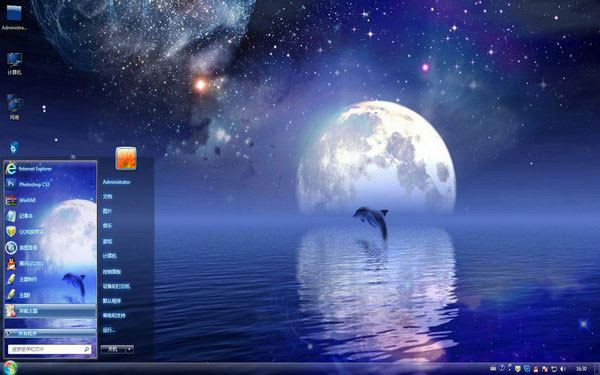Open Computer in Start menu right pane
Screen dimensions: 600x375
click(109, 256)
